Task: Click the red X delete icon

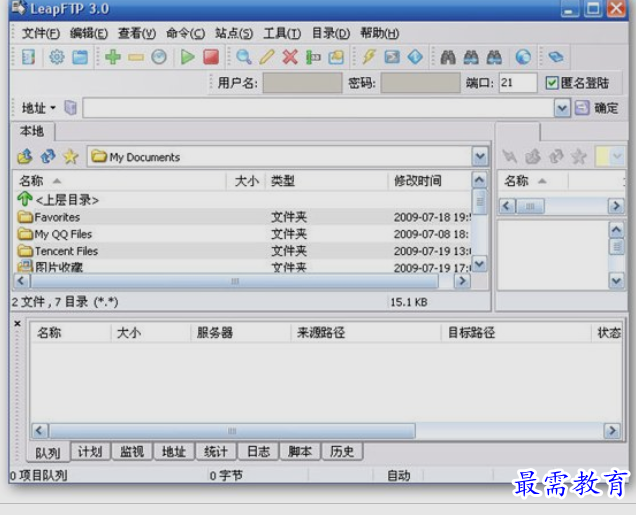Action: coord(290,57)
